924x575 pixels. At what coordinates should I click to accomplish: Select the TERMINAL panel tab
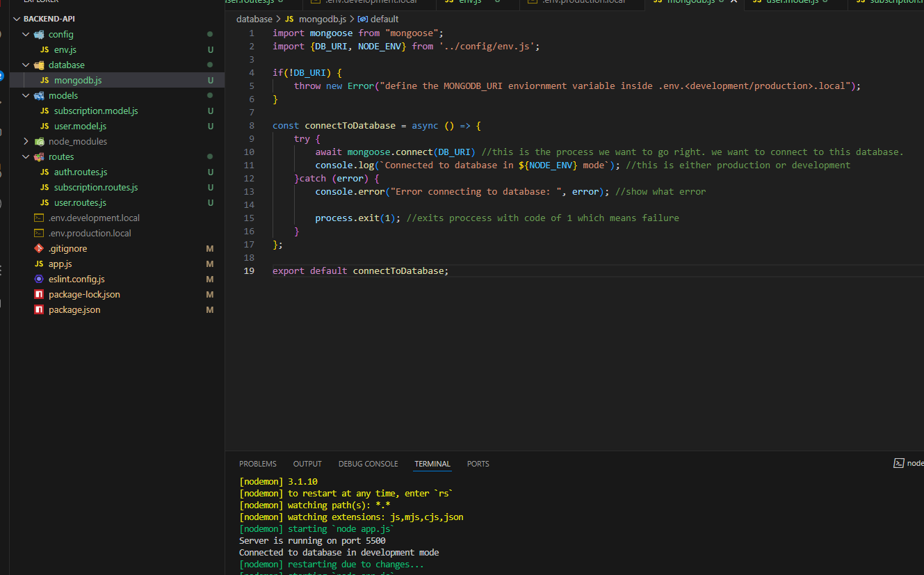432,464
